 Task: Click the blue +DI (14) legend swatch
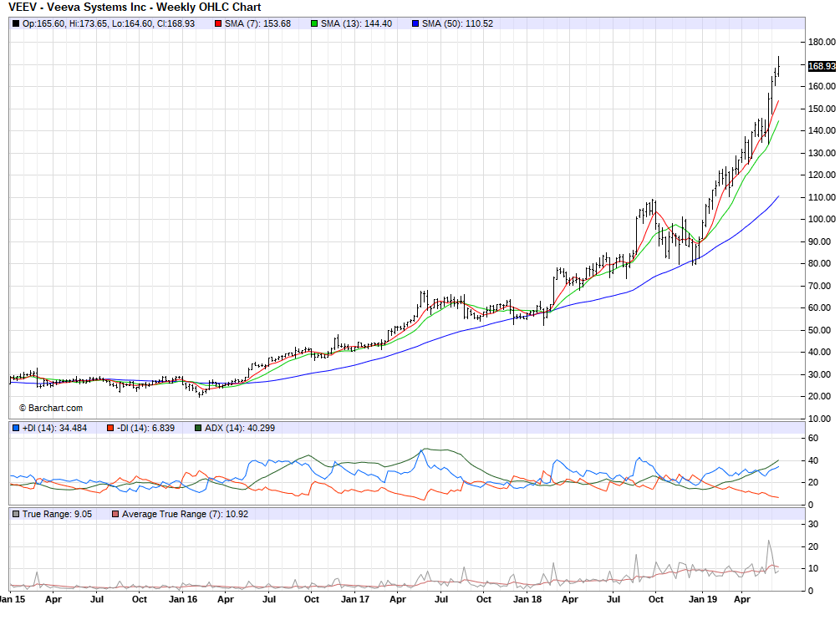(x=16, y=428)
